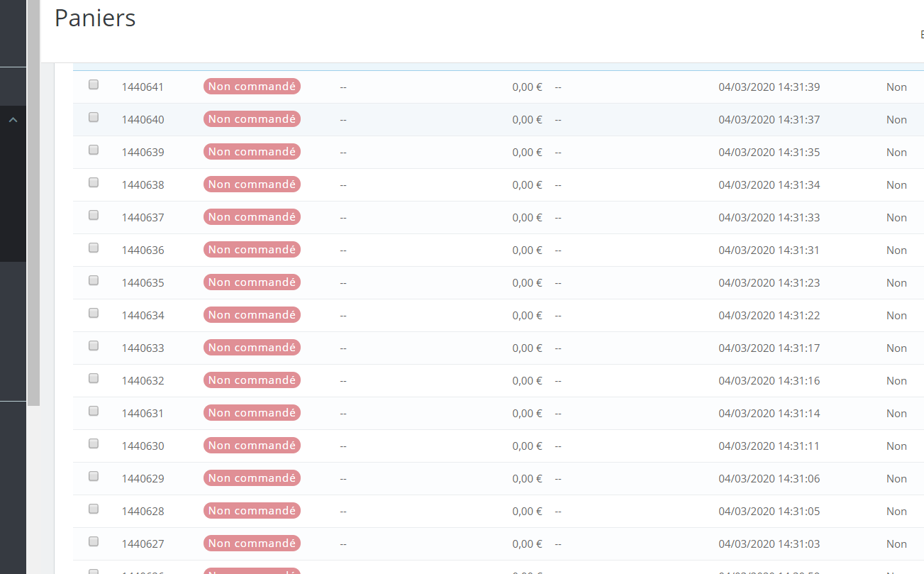Screen dimensions: 924x574
Task: Mark cart 1440632 with its checkbox
Action: [94, 378]
